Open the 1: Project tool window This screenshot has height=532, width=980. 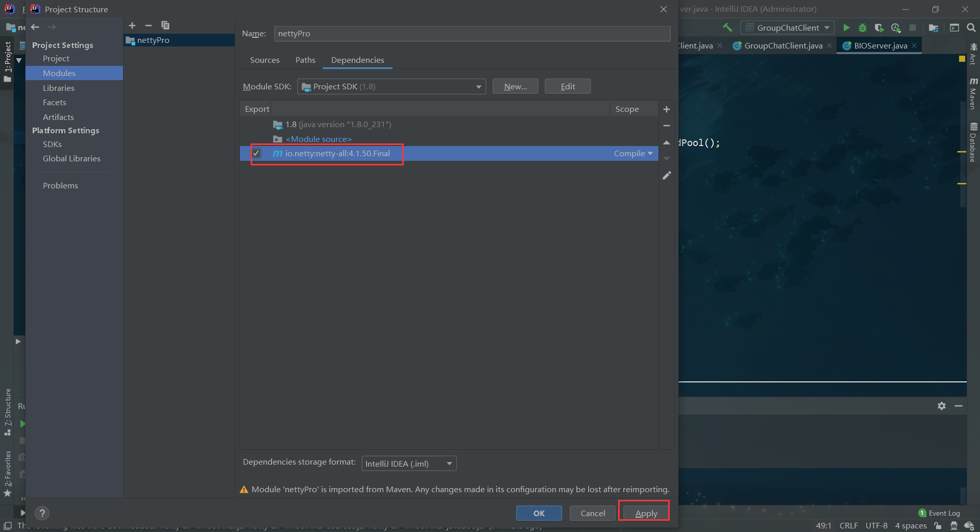(x=7, y=61)
